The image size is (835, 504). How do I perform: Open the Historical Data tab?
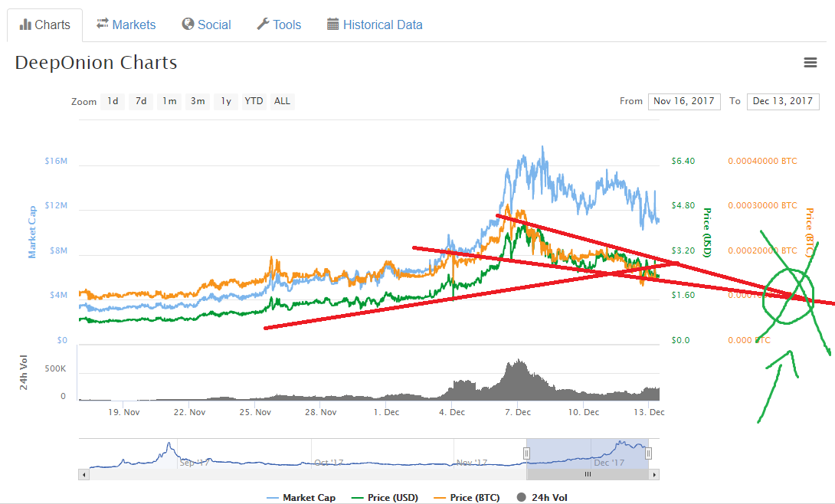pyautogui.click(x=375, y=25)
